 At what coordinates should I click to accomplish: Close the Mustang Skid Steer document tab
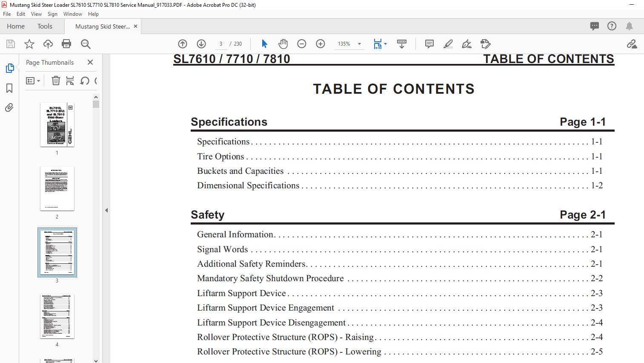pos(135,26)
